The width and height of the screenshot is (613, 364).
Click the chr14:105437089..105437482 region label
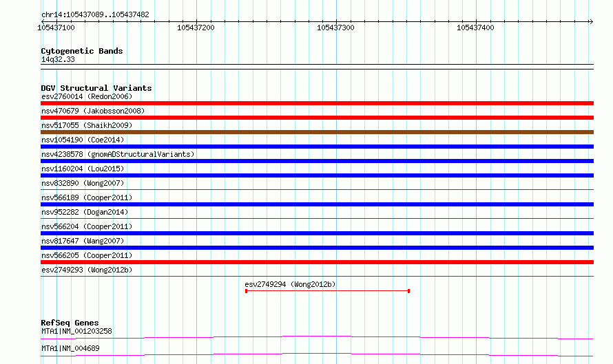click(x=95, y=15)
